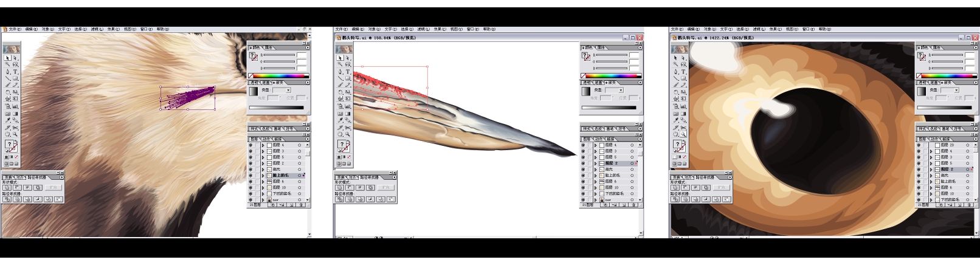Click the 扩展 button in right window pathfinder
This screenshot has width=980, height=265.
[721, 187]
